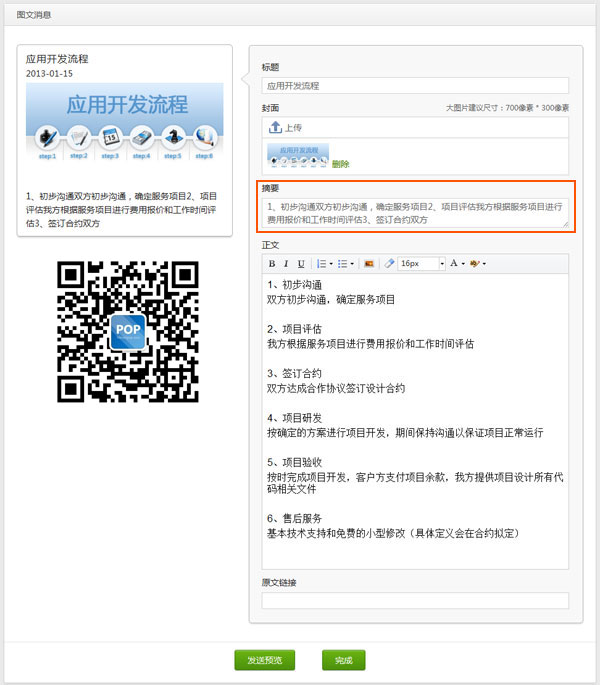Viewport: 600px width, 685px height.
Task: Apply font color with the A icon
Action: [x=454, y=263]
